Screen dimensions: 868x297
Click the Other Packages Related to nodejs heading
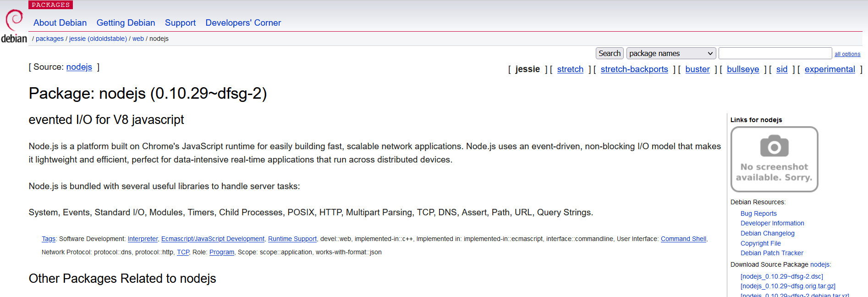point(122,279)
